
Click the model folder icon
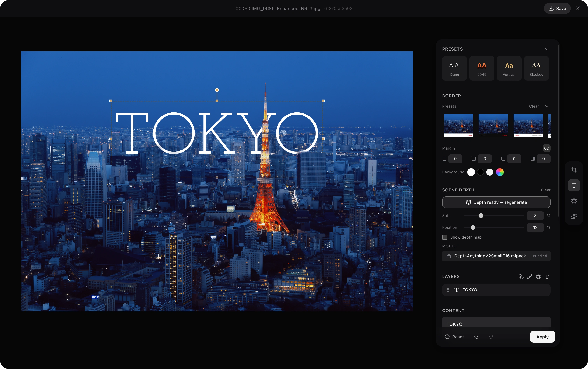pyautogui.click(x=448, y=256)
